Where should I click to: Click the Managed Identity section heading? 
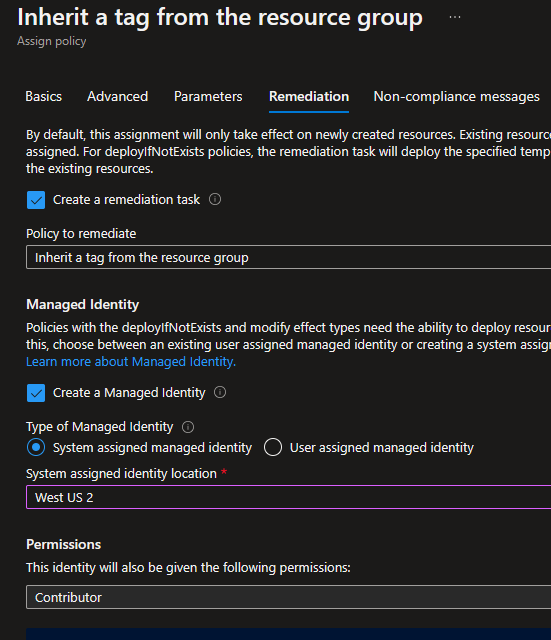click(82, 304)
